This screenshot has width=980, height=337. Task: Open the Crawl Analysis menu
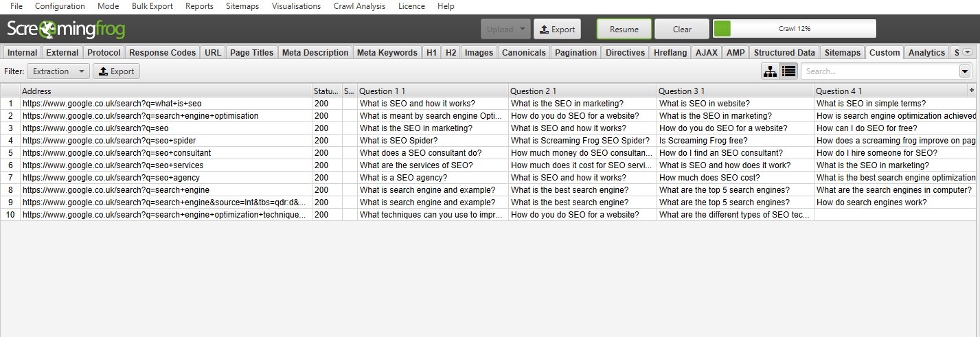359,6
